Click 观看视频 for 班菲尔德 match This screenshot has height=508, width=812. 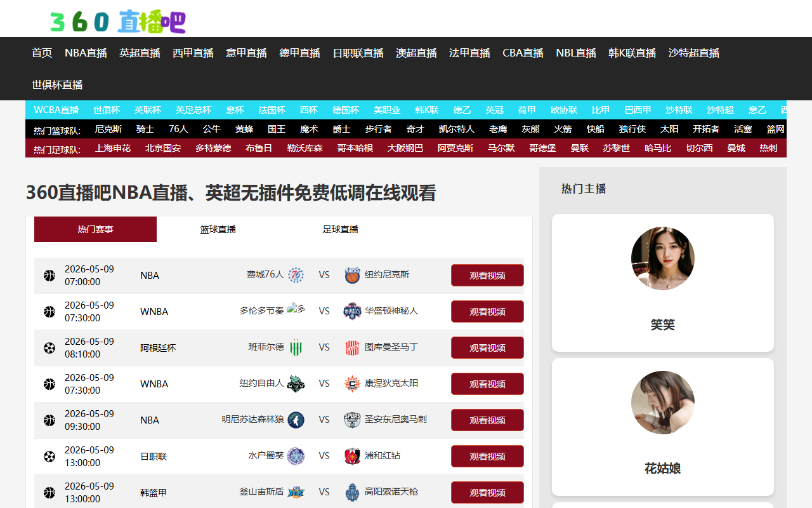pos(487,348)
